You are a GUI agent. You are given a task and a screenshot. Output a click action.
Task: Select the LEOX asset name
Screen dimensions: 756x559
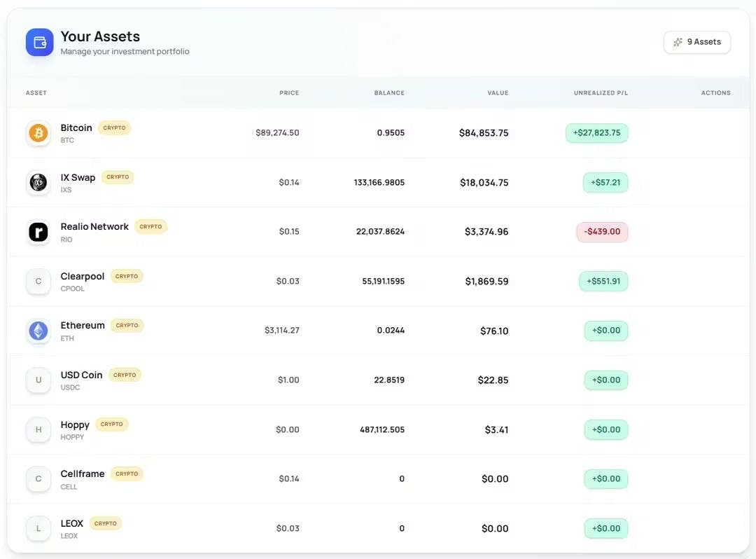coord(72,523)
